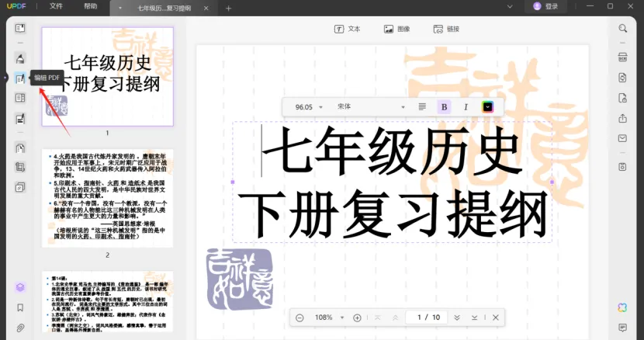Go to next page arrow
Image resolution: width=644 pixels, height=340 pixels.
point(457,317)
